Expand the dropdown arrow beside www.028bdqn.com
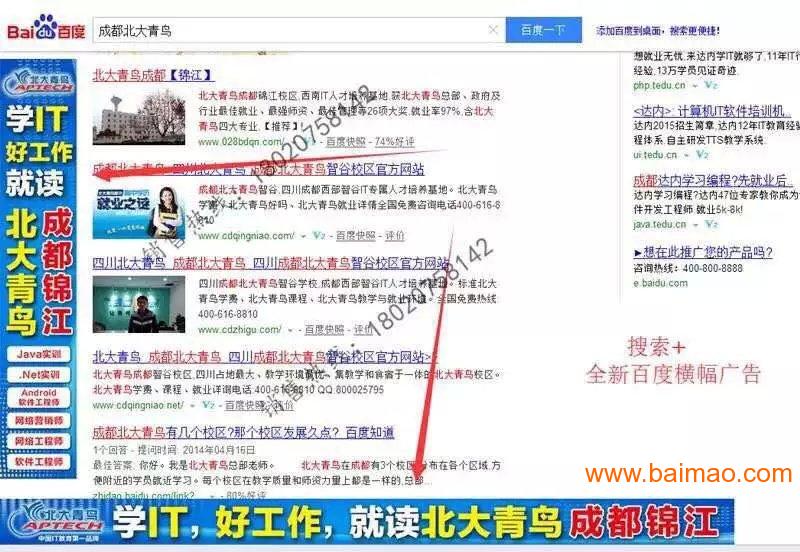This screenshot has width=800, height=552. pyautogui.click(x=290, y=143)
